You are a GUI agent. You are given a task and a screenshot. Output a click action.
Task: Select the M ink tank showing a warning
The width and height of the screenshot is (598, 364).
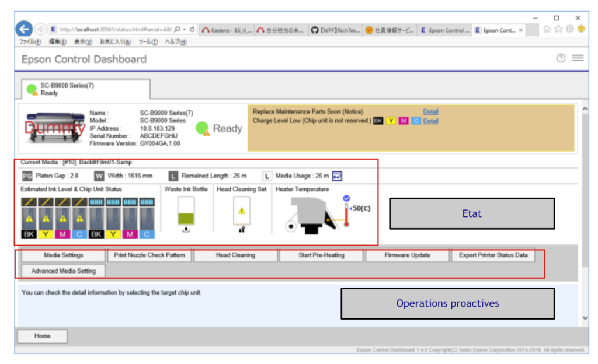(x=62, y=218)
